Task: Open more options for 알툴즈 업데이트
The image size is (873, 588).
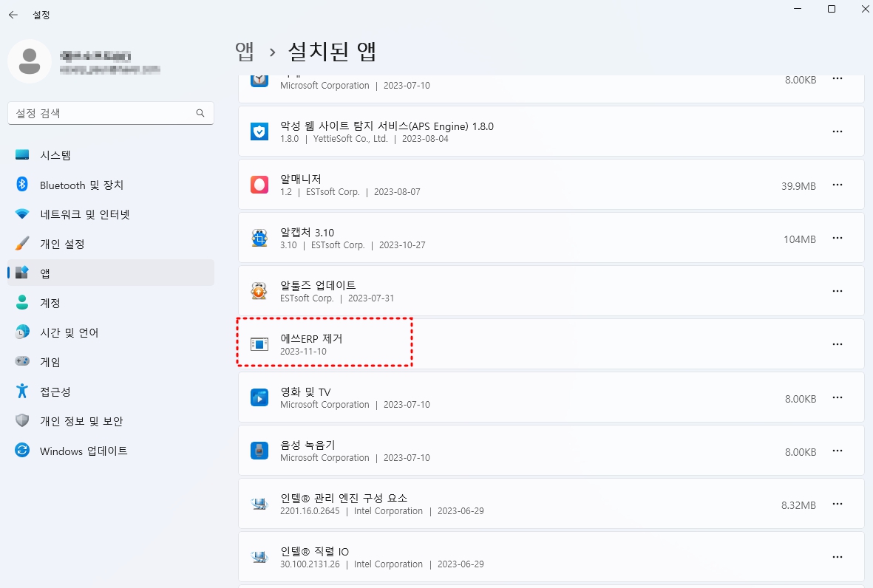Action: [838, 291]
